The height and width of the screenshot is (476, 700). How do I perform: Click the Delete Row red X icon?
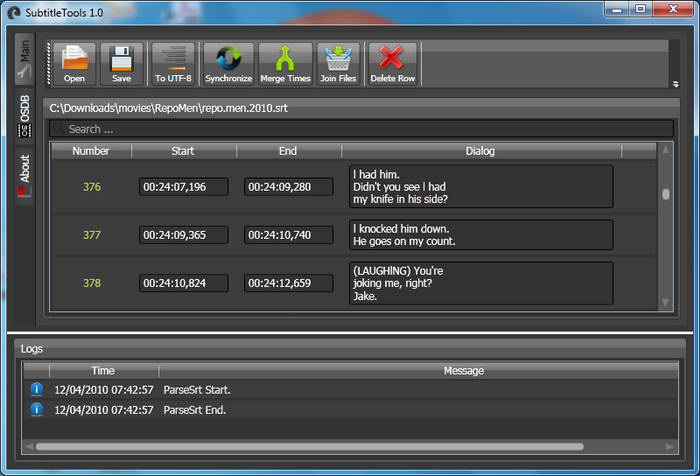click(392, 64)
